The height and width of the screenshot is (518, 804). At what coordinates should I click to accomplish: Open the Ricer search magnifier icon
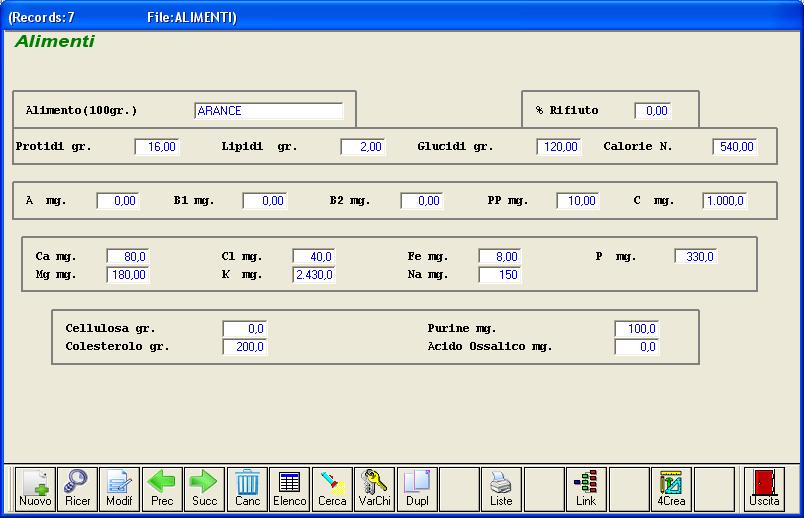pyautogui.click(x=77, y=489)
